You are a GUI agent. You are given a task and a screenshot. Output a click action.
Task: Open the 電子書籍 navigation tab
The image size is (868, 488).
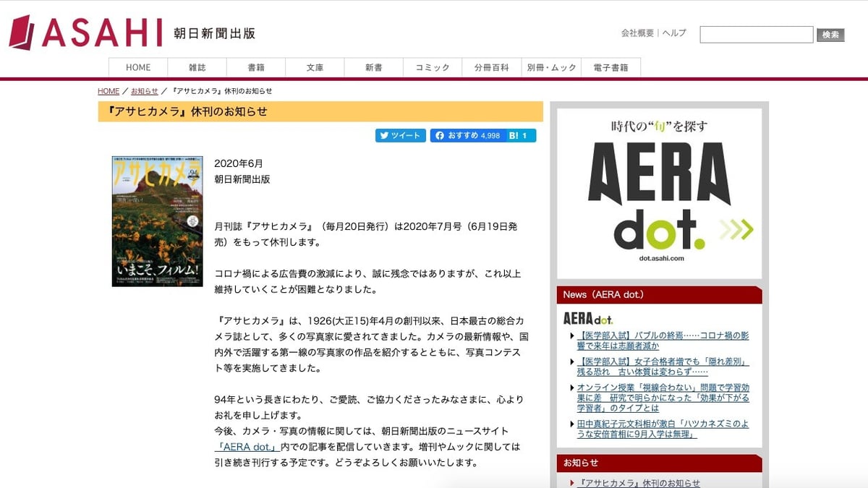coord(611,67)
